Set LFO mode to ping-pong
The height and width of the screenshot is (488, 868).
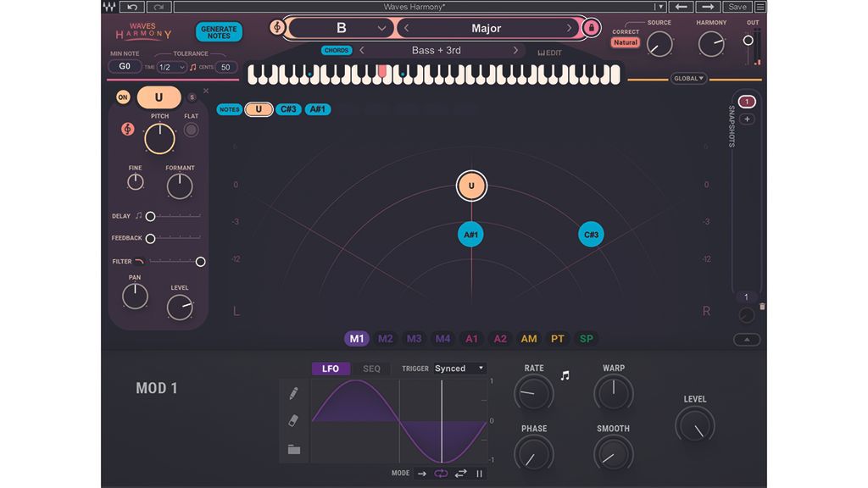click(459, 473)
